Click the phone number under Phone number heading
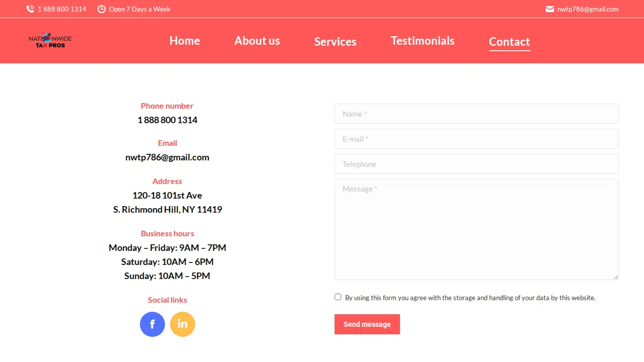Viewport: 644px width, 362px height. pyautogui.click(x=168, y=120)
